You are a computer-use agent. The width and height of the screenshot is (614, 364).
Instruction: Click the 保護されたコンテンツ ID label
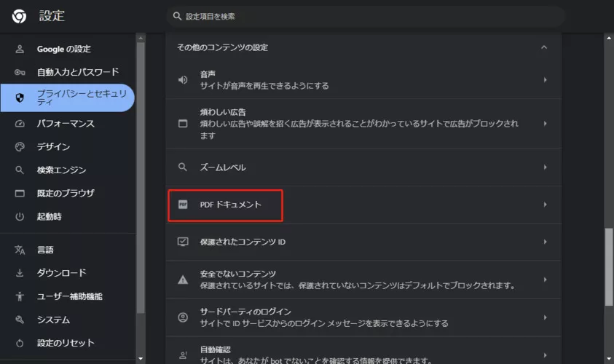click(x=243, y=242)
